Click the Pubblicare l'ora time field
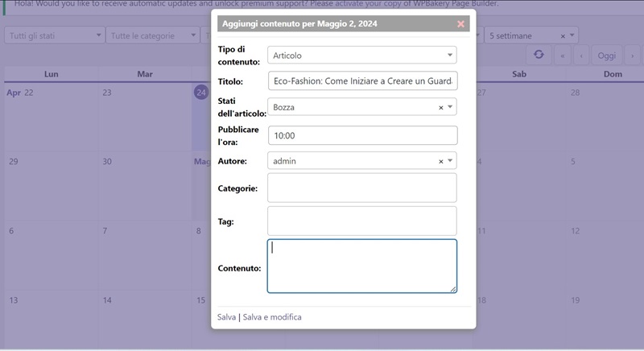The height and width of the screenshot is (351, 644). click(x=361, y=135)
